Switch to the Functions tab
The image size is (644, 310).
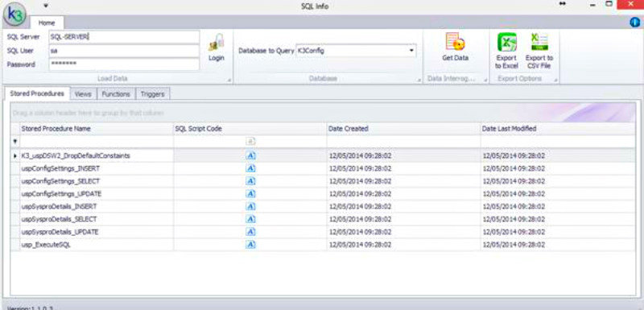[x=116, y=94]
